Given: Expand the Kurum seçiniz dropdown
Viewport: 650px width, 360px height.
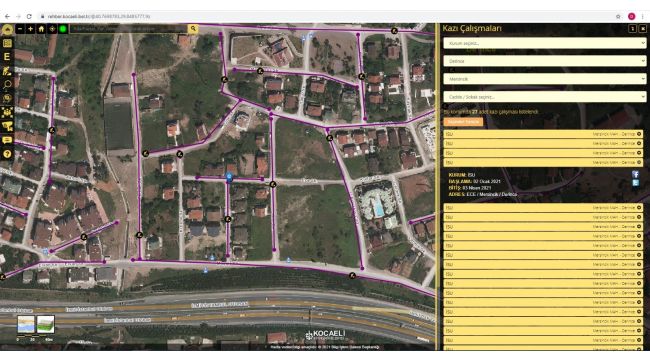Looking at the screenshot, I should 544,43.
